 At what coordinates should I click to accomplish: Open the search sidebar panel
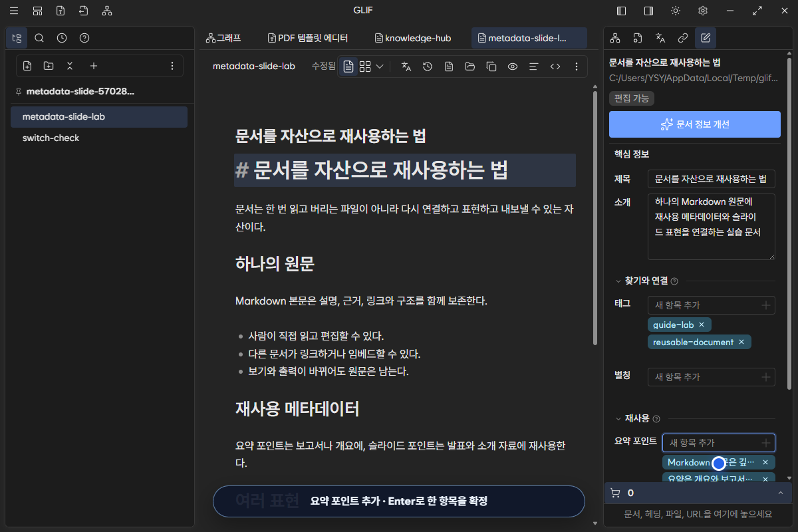point(39,38)
